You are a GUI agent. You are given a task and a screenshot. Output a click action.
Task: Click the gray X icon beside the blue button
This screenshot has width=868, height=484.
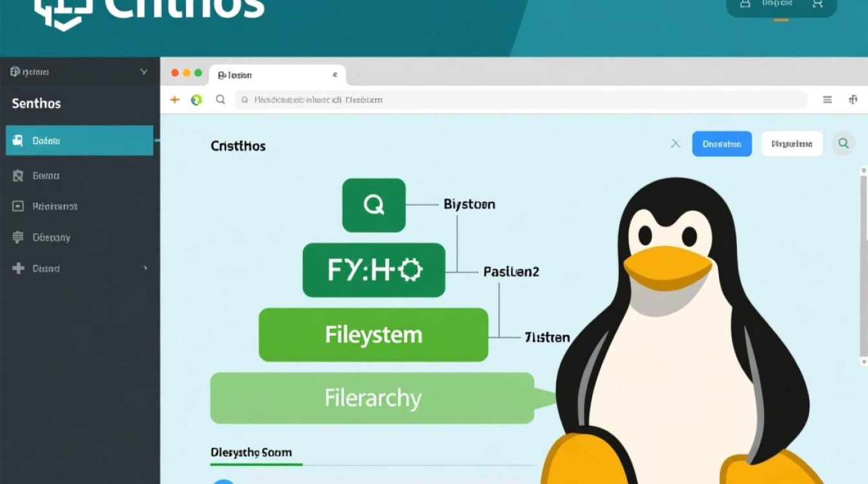pyautogui.click(x=676, y=143)
